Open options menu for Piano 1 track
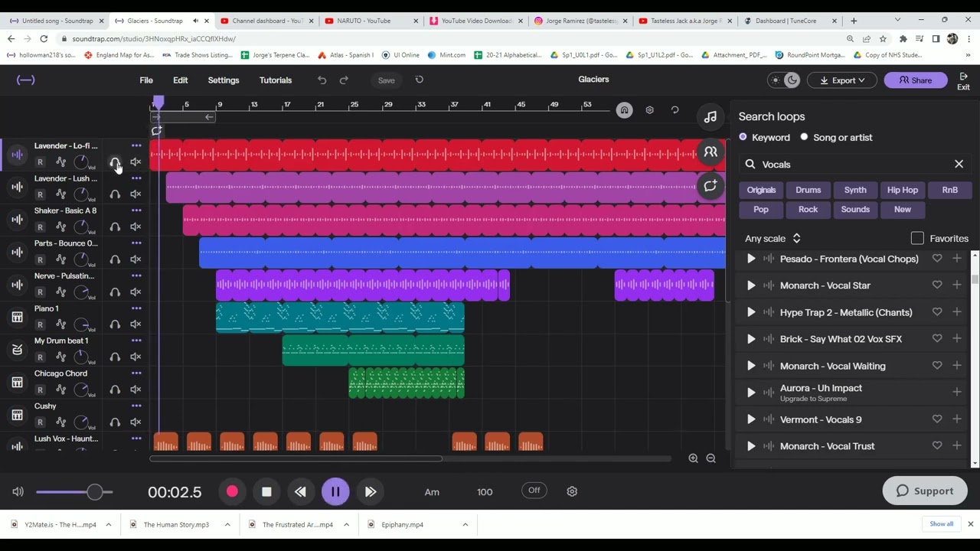The height and width of the screenshot is (551, 980). [136, 308]
